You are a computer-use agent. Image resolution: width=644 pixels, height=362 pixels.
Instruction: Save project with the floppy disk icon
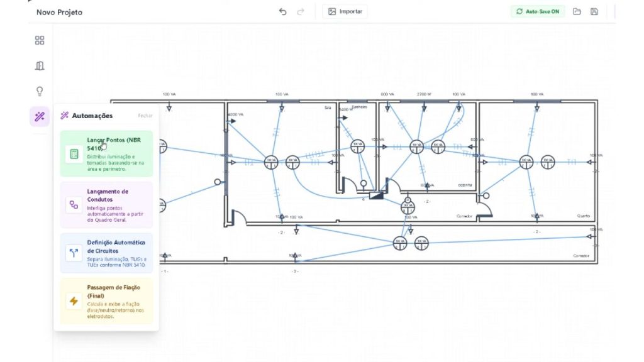[594, 12]
